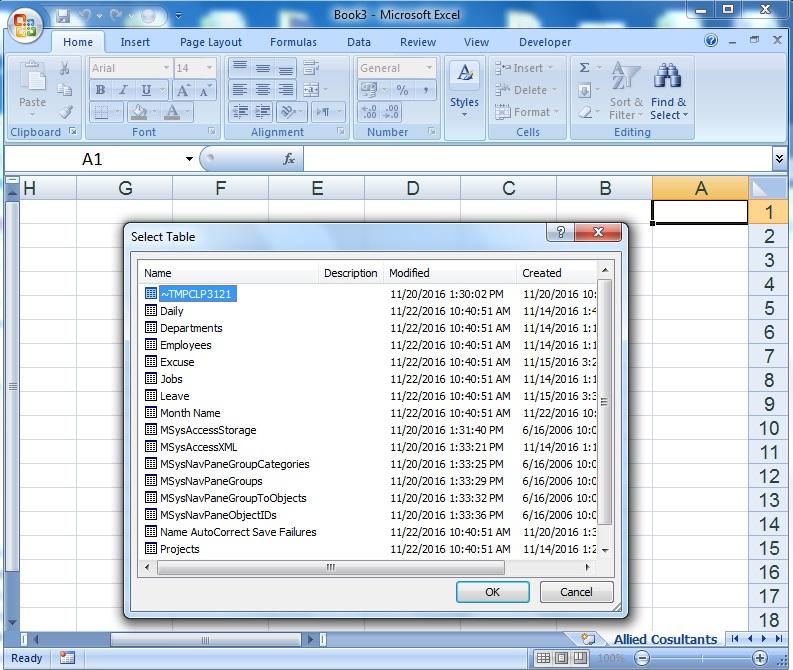The width and height of the screenshot is (793, 670).
Task: Switch to the Page Layout tab
Action: pyautogui.click(x=211, y=42)
